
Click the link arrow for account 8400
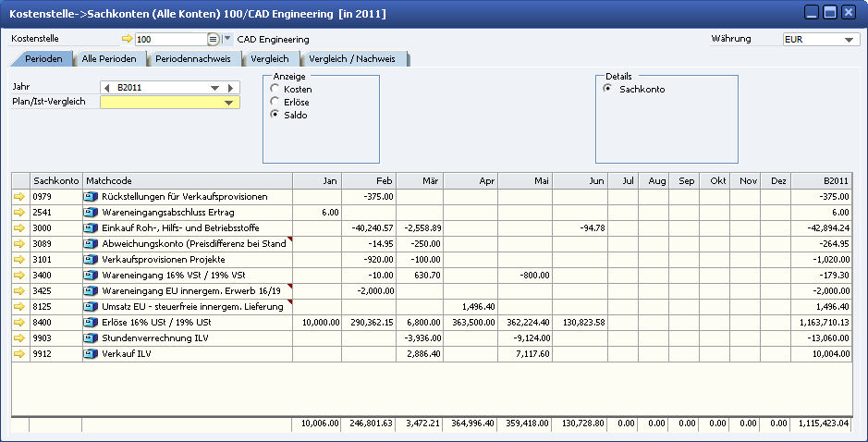[19, 323]
